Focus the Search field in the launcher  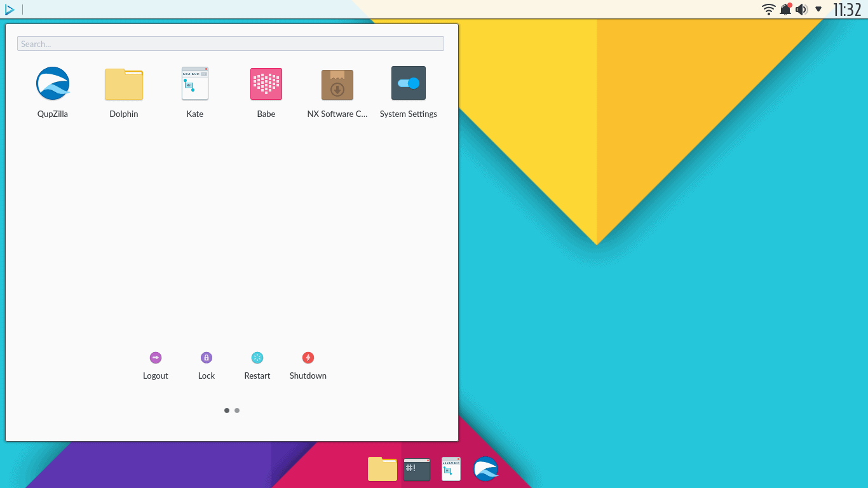[x=231, y=44]
